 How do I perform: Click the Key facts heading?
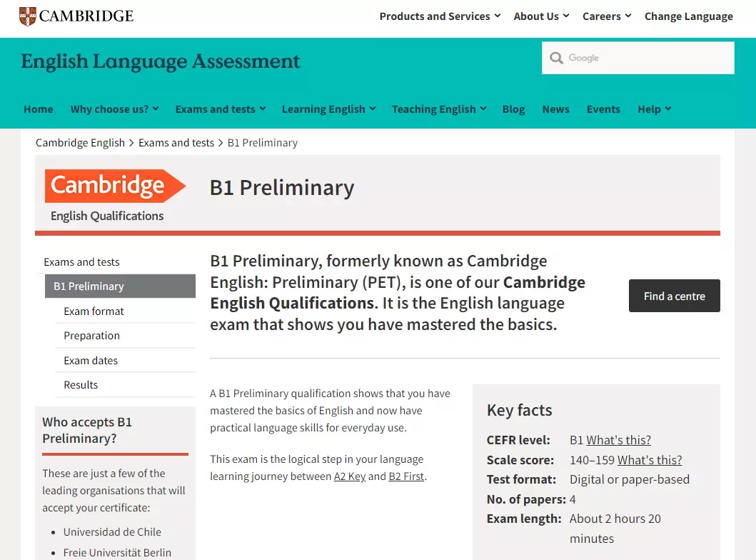[x=519, y=410]
